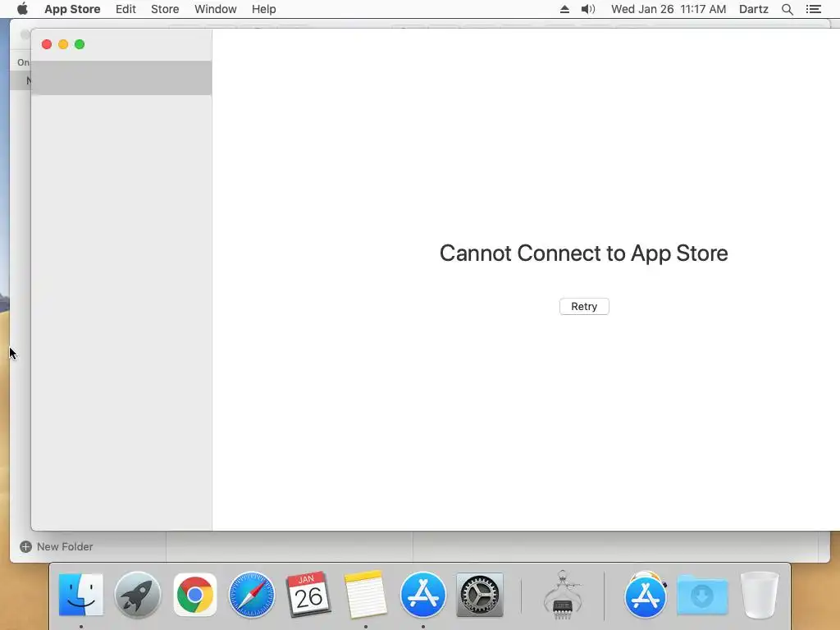Viewport: 840px width, 630px height.
Task: Open Spotlight search magnifier
Action: pyautogui.click(x=787, y=9)
